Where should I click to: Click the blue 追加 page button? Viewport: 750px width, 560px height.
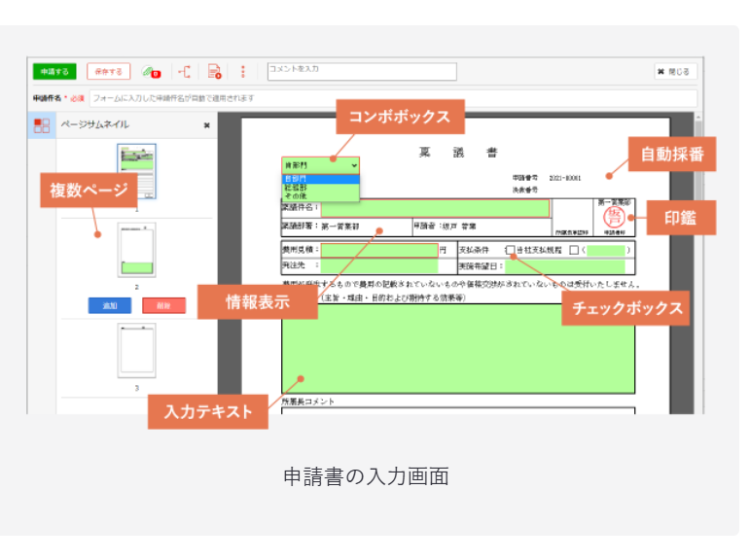pos(110,305)
